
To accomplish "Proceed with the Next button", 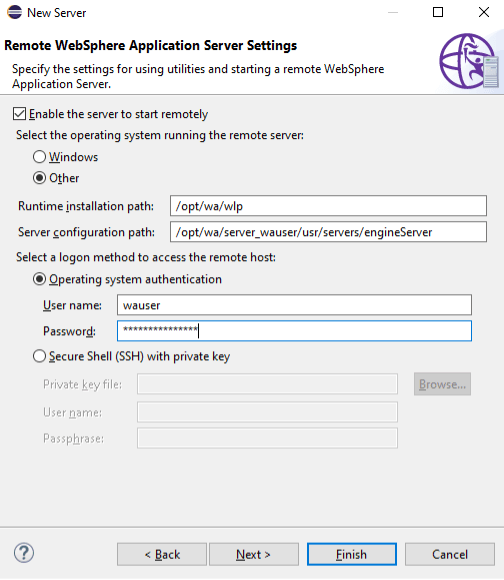I will coord(254,554).
